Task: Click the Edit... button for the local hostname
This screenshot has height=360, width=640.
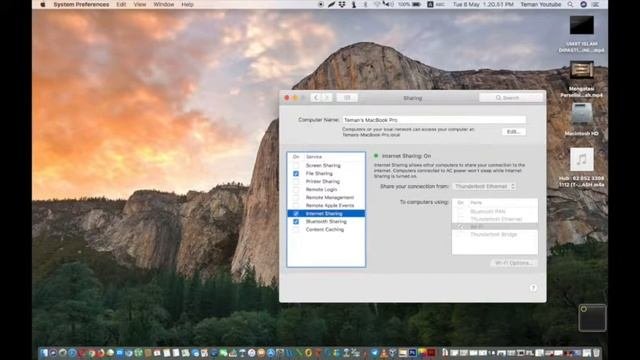Action: pyautogui.click(x=513, y=132)
